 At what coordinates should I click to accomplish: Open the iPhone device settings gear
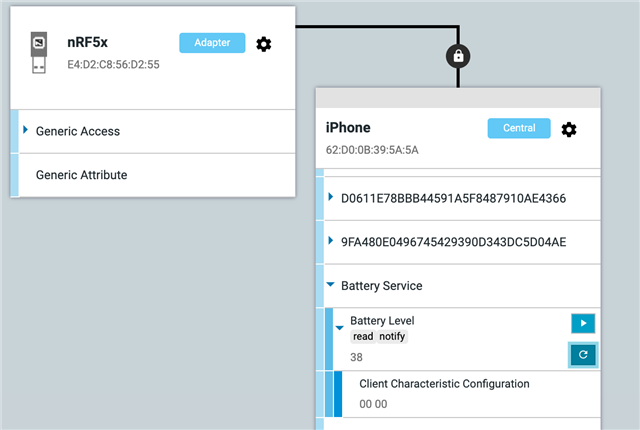point(569,129)
